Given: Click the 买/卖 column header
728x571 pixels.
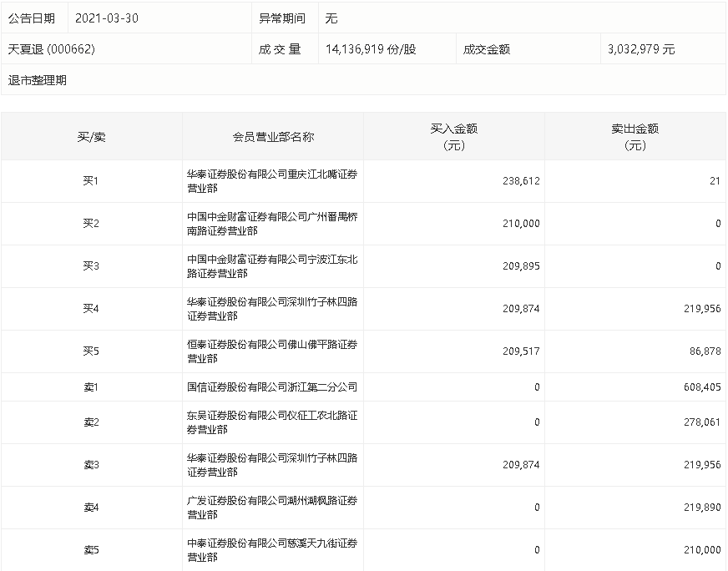Looking at the screenshot, I should (x=92, y=136).
